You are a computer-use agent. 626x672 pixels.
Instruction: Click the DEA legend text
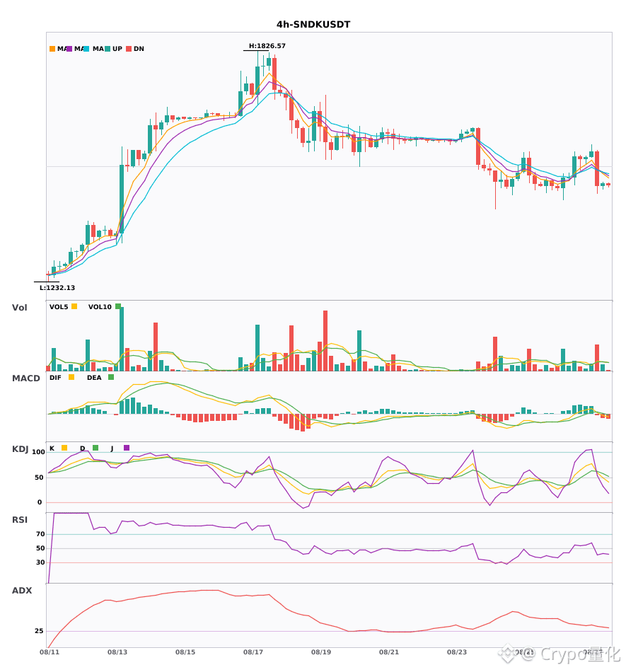tap(94, 378)
